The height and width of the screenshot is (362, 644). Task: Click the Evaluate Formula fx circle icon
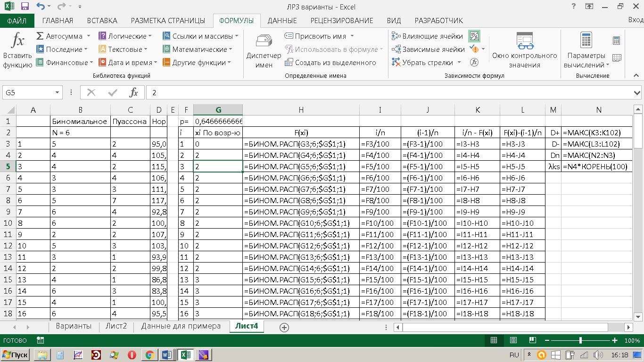pyautogui.click(x=474, y=62)
